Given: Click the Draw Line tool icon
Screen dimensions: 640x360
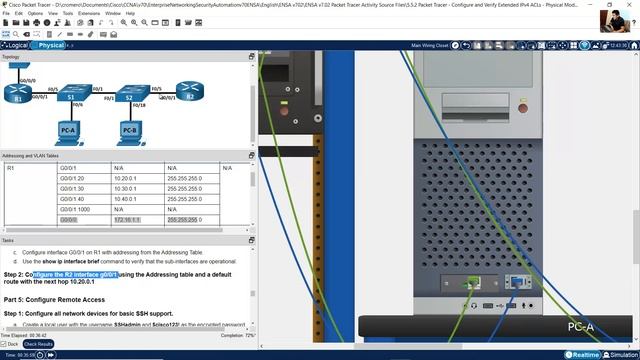Looking at the screenshot, I should tap(60, 34).
